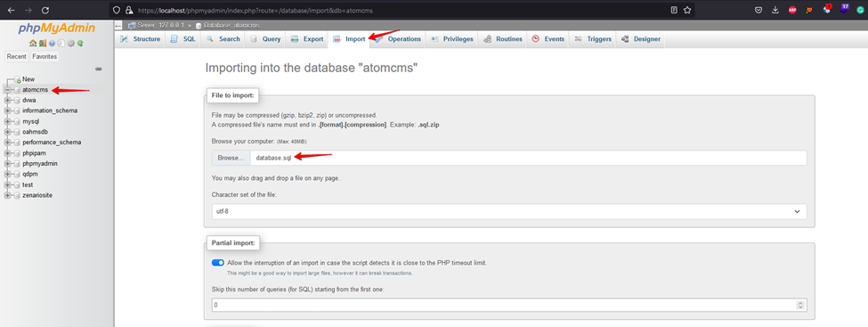Click the Favorites tables button
868x327 pixels.
tap(45, 56)
